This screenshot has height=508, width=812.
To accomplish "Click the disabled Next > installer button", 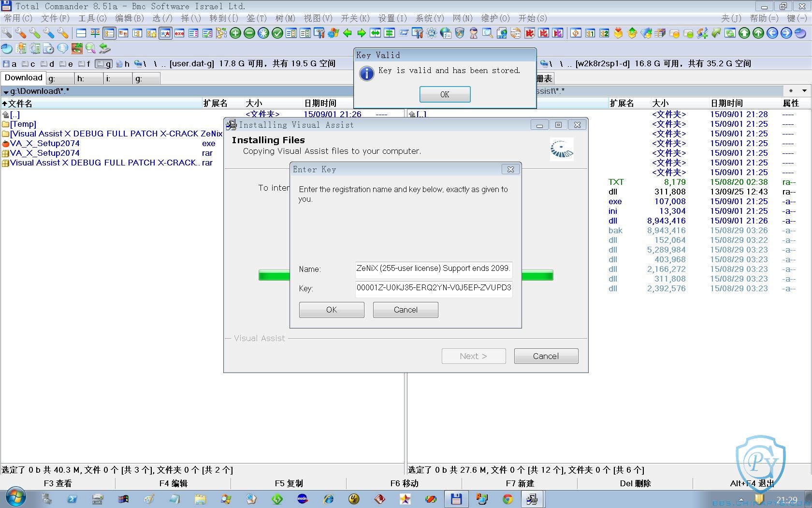I will [474, 356].
